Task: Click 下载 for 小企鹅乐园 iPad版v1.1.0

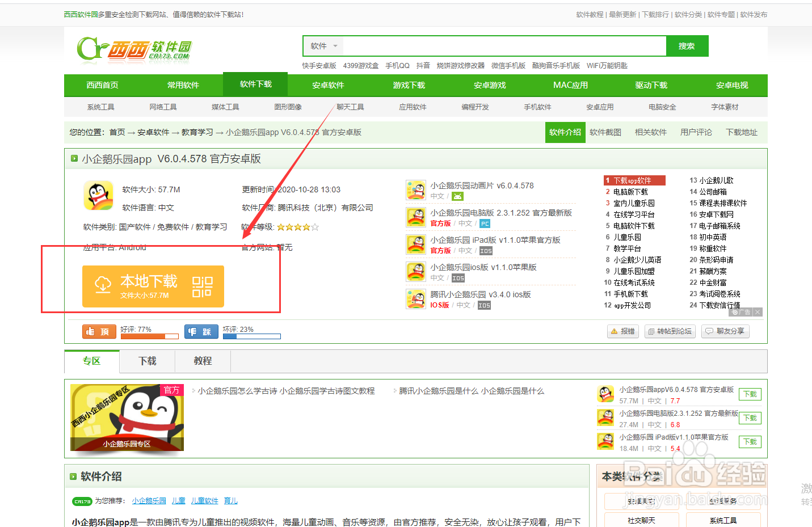Action: [750, 442]
